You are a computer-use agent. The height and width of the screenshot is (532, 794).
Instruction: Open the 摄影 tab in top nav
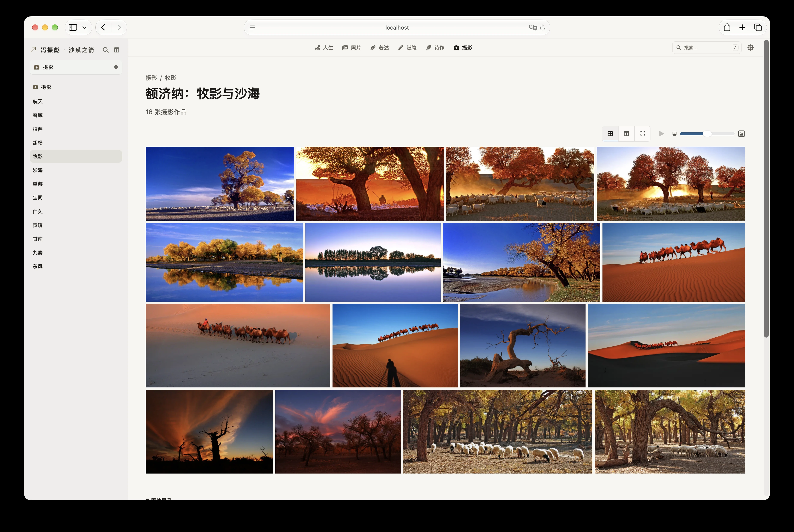pyautogui.click(x=463, y=48)
